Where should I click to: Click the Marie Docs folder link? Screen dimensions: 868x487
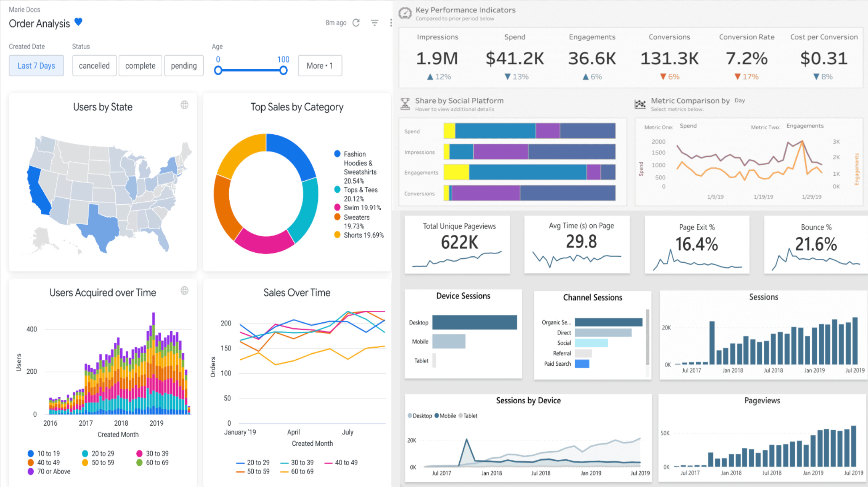click(24, 10)
